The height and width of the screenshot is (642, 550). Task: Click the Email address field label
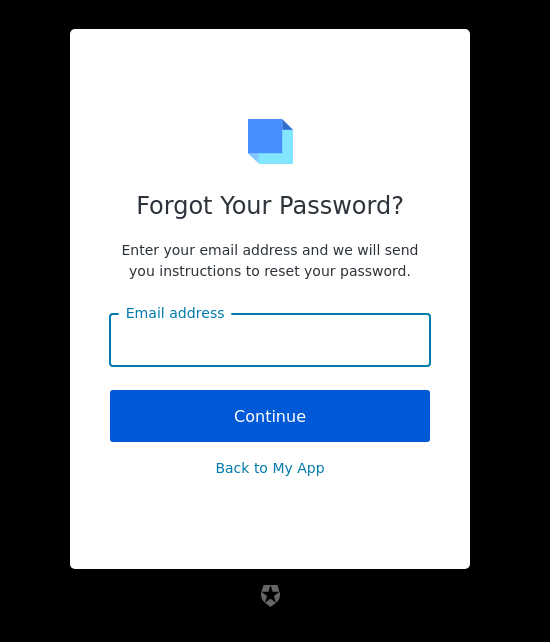click(175, 313)
